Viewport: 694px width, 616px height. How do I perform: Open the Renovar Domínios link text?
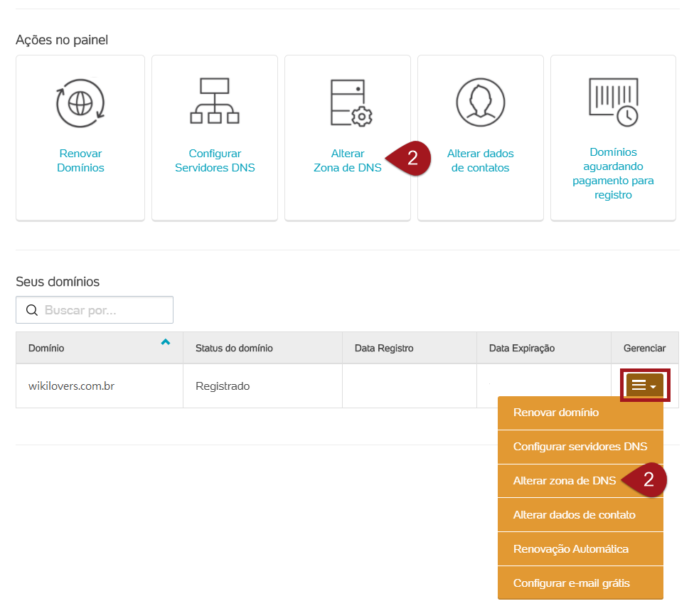coord(80,161)
